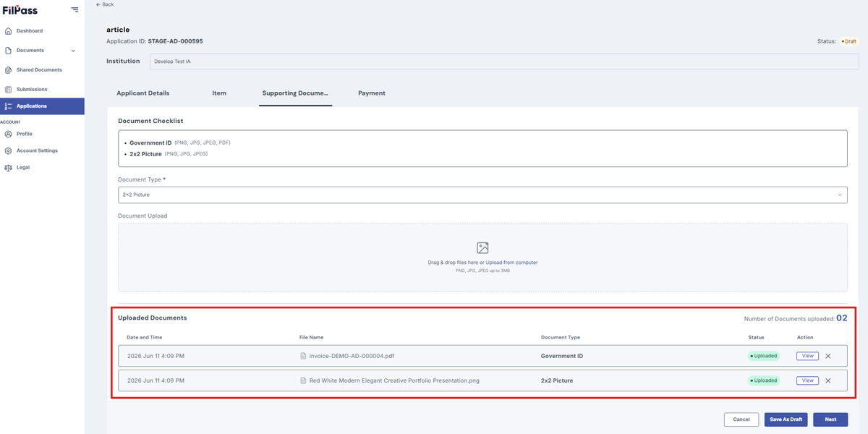The image size is (868, 434).
Task: Collapse sidebar using the hamburger icon
Action: click(75, 9)
